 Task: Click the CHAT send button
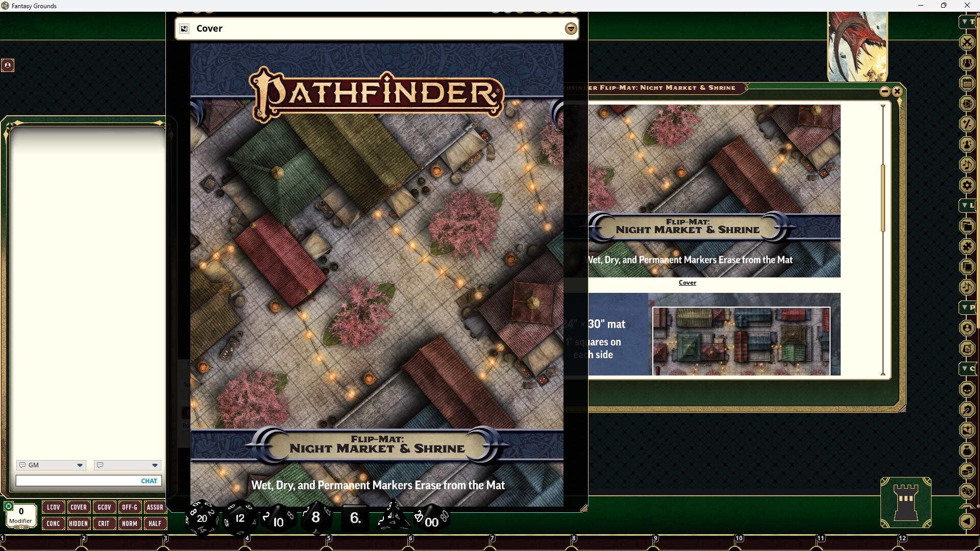coord(149,481)
